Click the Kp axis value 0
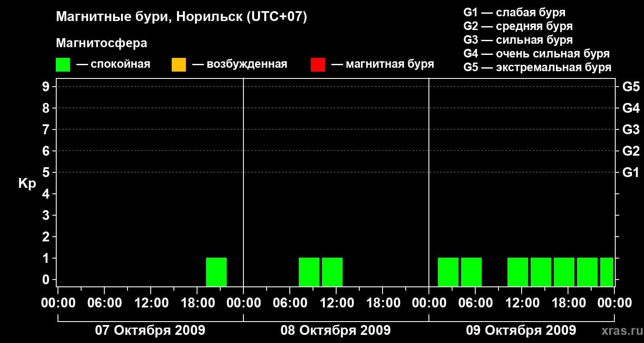This screenshot has height=343, width=644. [x=47, y=280]
